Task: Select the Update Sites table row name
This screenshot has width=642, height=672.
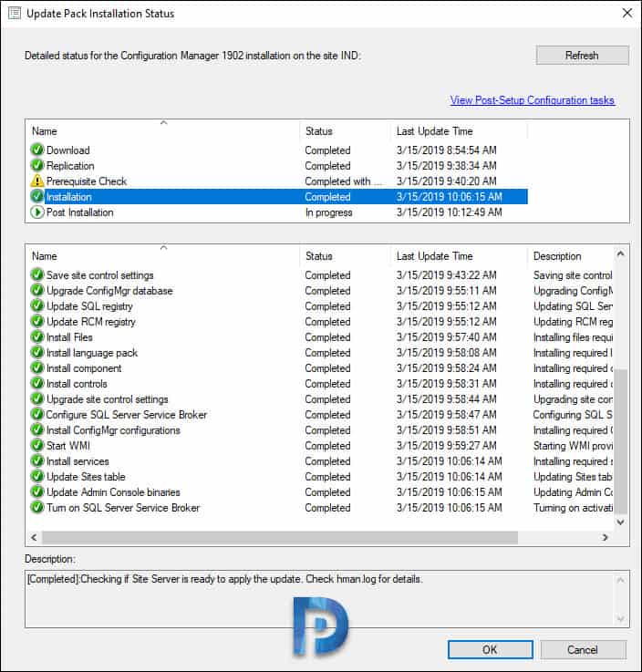Action: pos(86,477)
